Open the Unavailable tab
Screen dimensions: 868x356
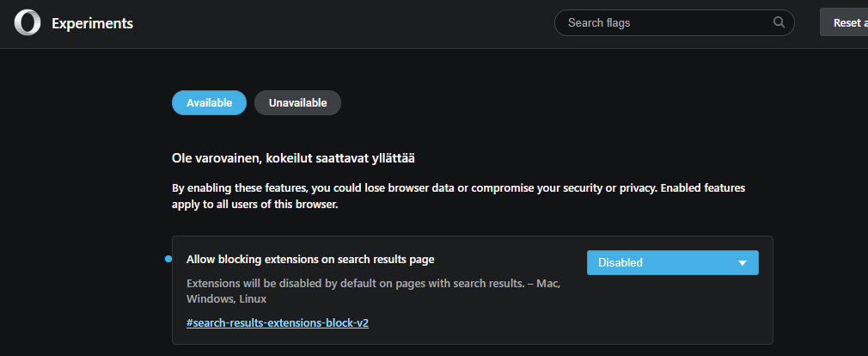pyautogui.click(x=297, y=103)
